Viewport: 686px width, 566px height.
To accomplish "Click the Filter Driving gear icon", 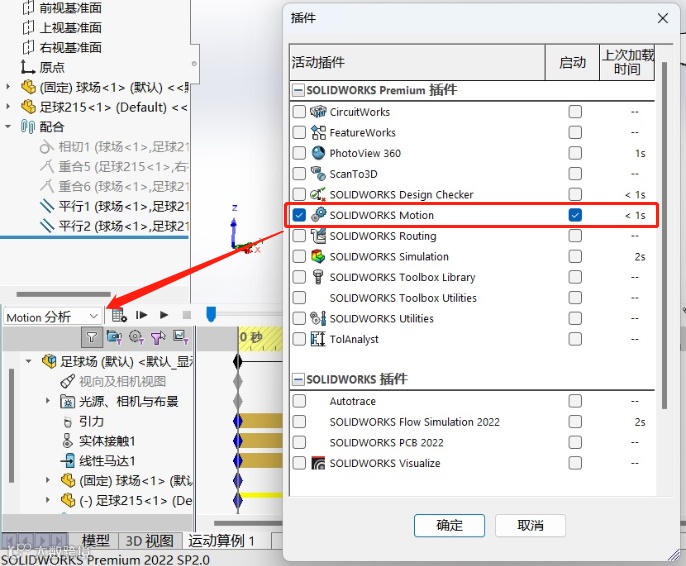I will [136, 337].
